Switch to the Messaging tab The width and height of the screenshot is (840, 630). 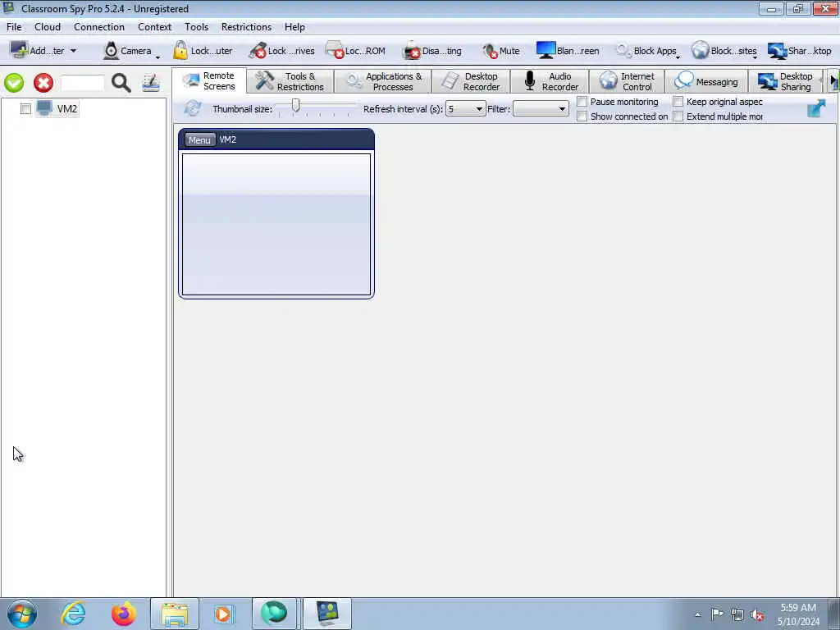point(706,81)
